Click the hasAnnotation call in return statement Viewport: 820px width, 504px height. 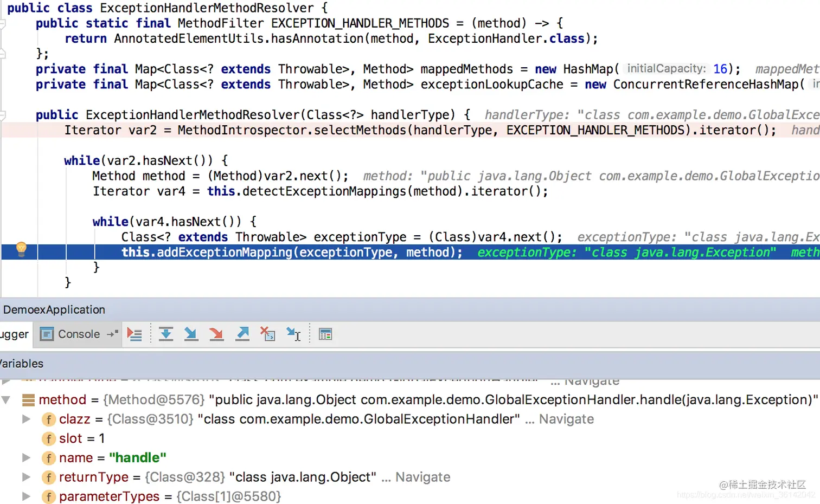[317, 38]
